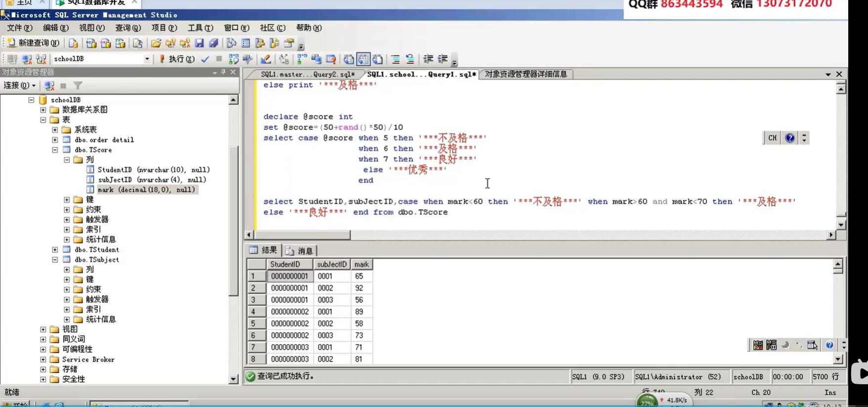Click the disconnect icon in query toolbar
868x407 pixels.
pos(27,59)
